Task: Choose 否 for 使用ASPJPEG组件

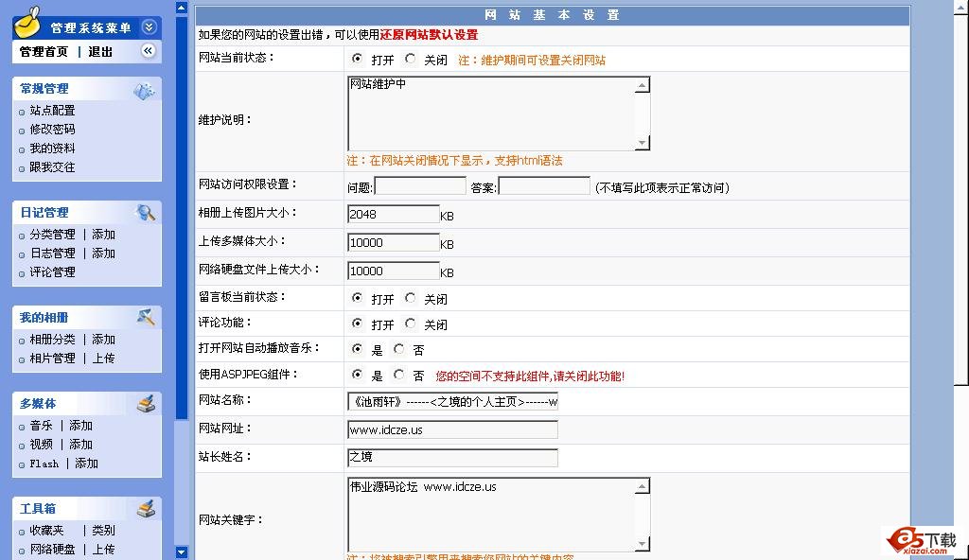Action: click(399, 375)
